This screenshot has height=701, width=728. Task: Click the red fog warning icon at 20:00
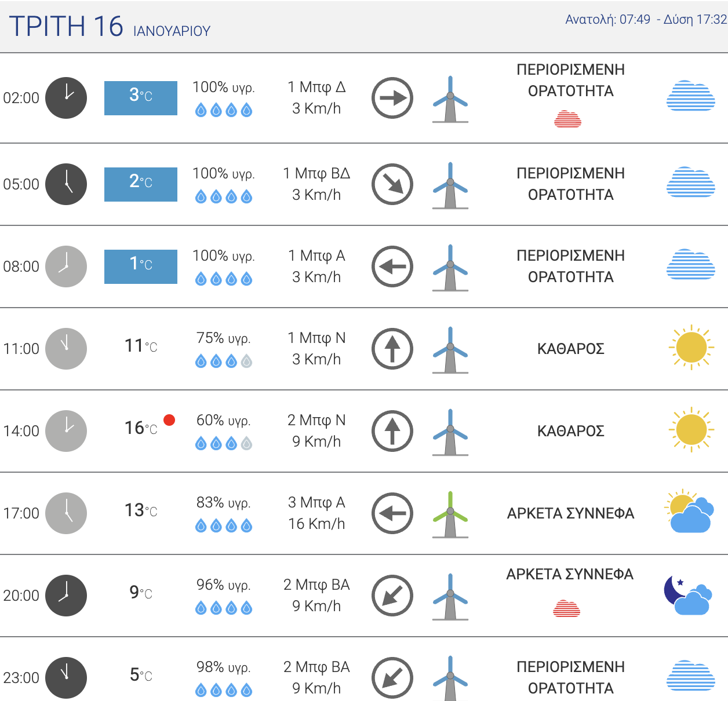coord(567,609)
